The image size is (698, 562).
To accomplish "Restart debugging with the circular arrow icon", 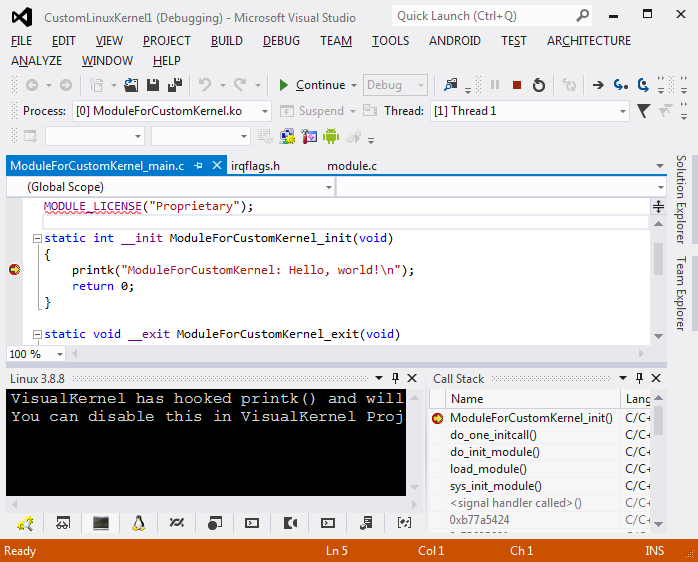I will pyautogui.click(x=539, y=85).
